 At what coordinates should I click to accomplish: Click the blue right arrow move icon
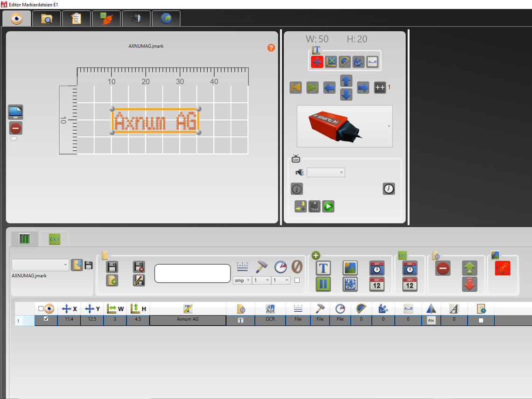pyautogui.click(x=363, y=87)
